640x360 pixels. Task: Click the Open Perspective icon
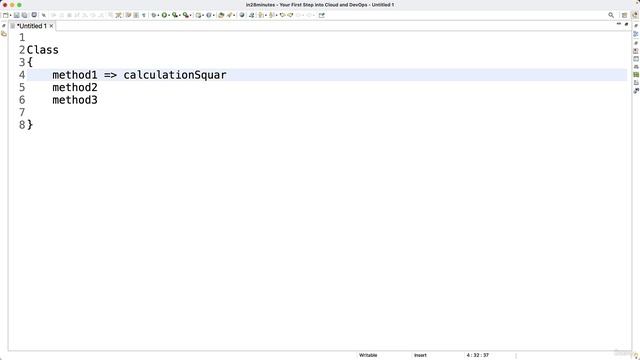[624, 15]
